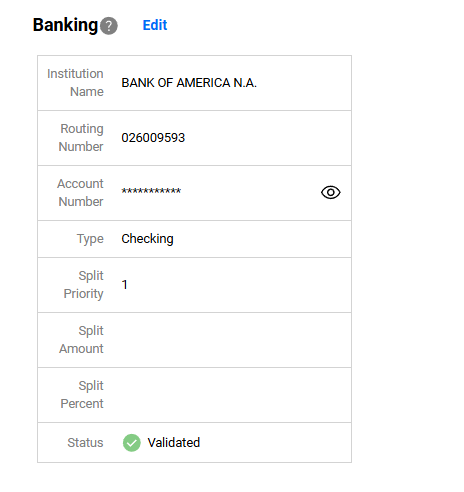Click the Routing Number label
Viewport: 464px width, 492px height.
(81, 138)
